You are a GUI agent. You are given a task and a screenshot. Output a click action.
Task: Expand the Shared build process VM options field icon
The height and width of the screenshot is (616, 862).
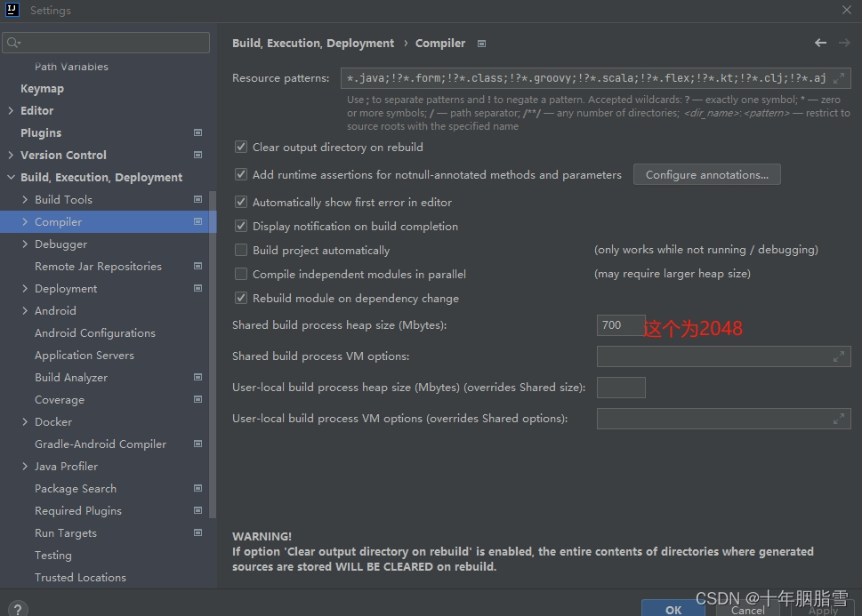pos(837,356)
